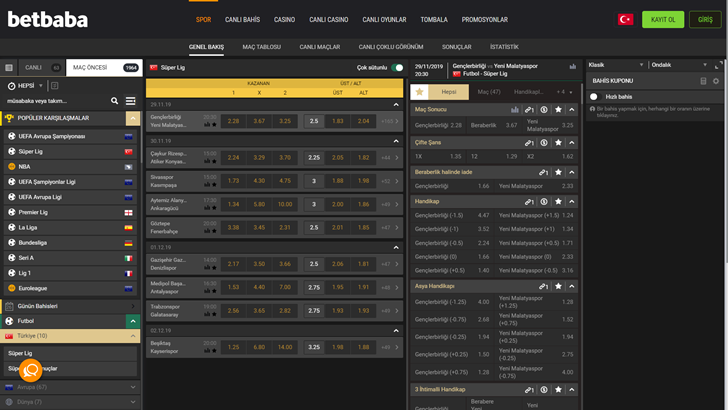Expand the Avrupa (67) region
Screen dimensions: 728x410
[x=133, y=387]
